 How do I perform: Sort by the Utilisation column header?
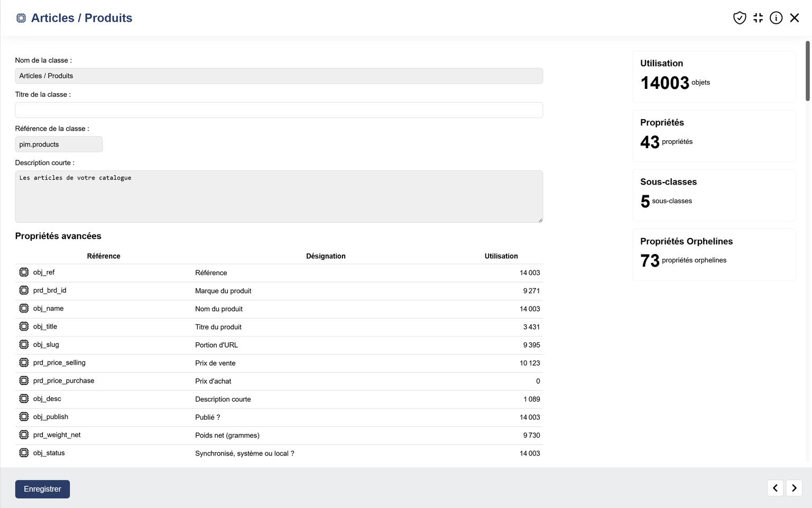[501, 256]
